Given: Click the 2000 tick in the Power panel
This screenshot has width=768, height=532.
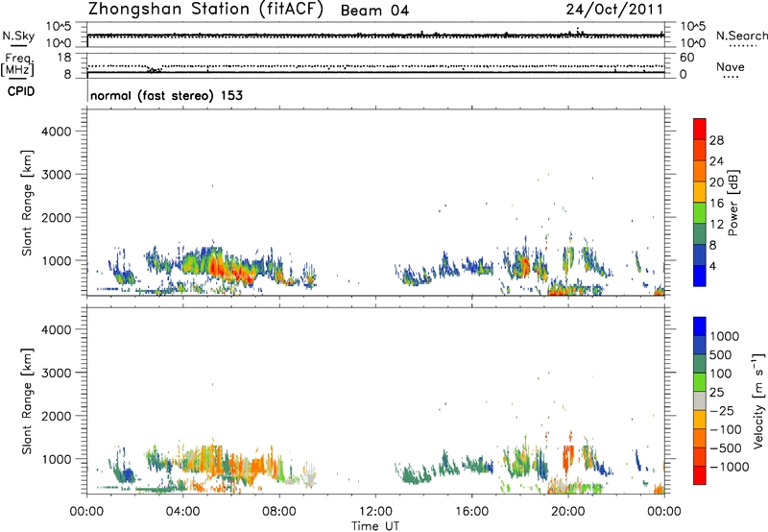Looking at the screenshot, I should tap(56, 217).
